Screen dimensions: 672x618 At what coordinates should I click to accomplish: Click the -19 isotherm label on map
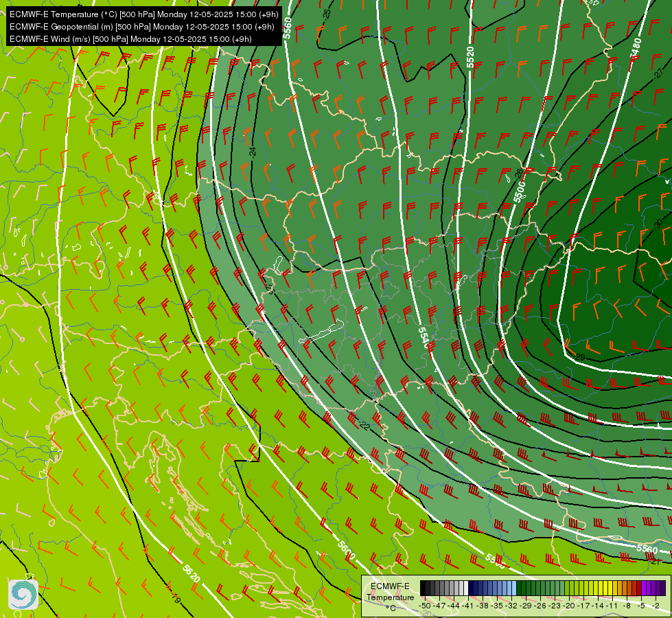pos(175,597)
